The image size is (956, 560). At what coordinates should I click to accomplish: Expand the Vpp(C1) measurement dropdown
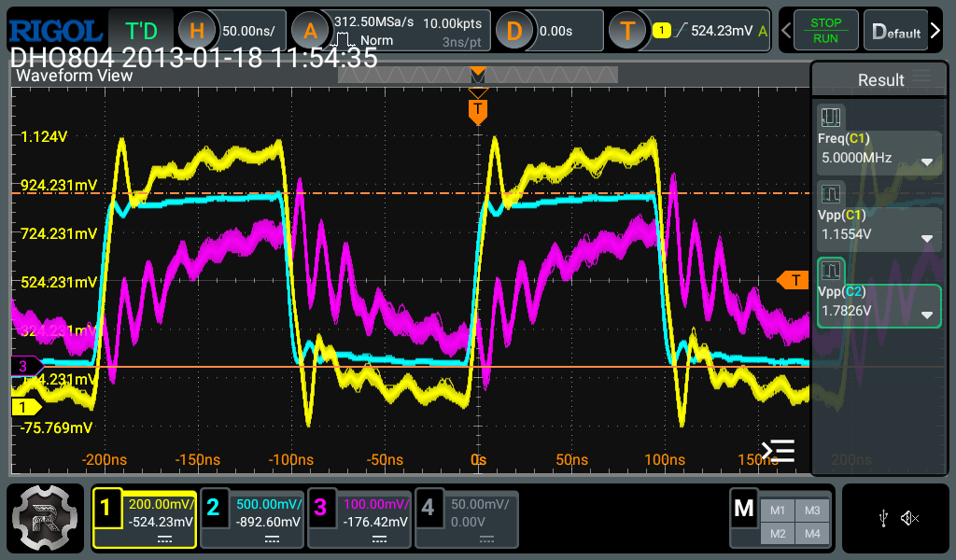point(927,237)
